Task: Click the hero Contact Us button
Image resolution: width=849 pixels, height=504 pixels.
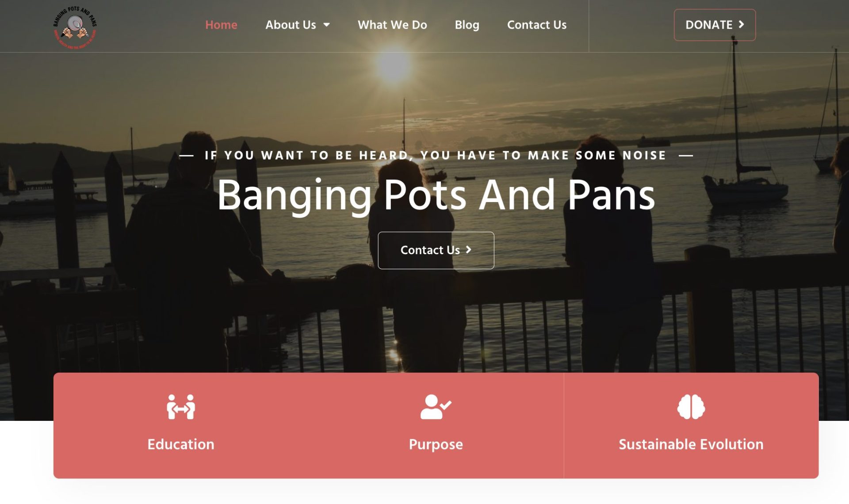Action: 436,250
